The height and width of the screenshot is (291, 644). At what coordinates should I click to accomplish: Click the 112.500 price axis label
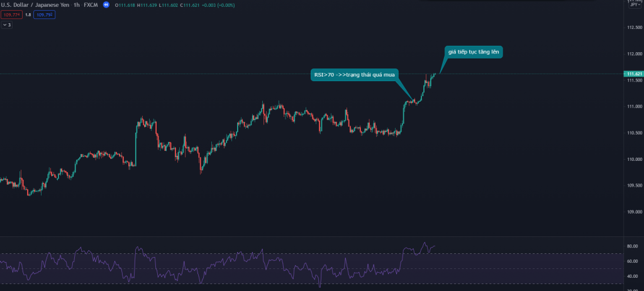click(x=635, y=28)
